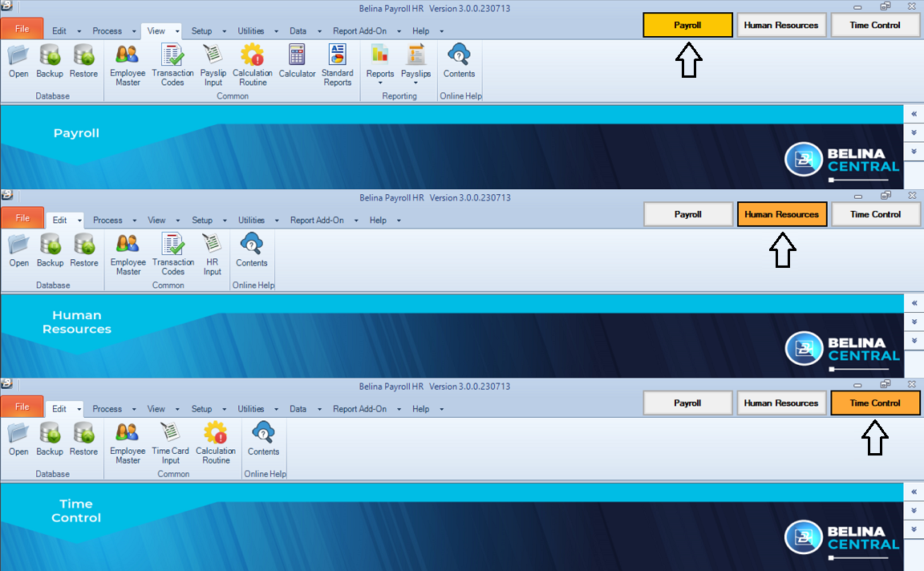924x571 pixels.
Task: Select the Edit tab in the middle window
Action: pyautogui.click(x=59, y=220)
